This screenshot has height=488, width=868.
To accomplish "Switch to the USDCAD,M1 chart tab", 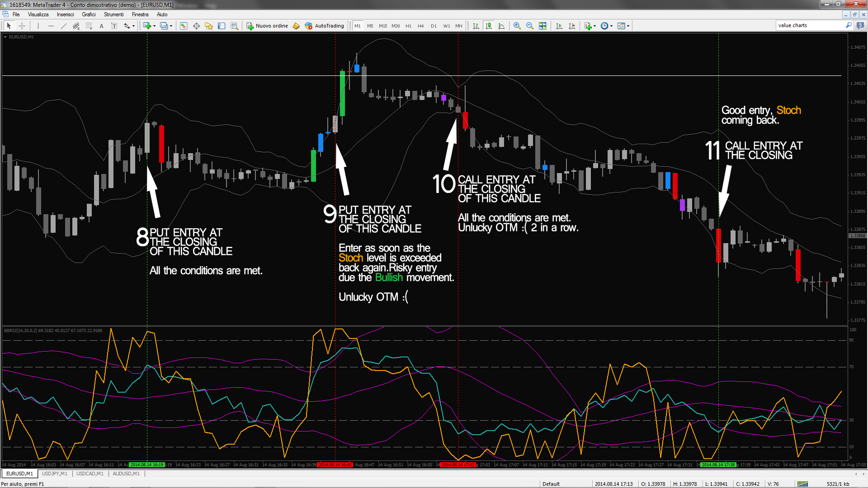I will coord(90,474).
